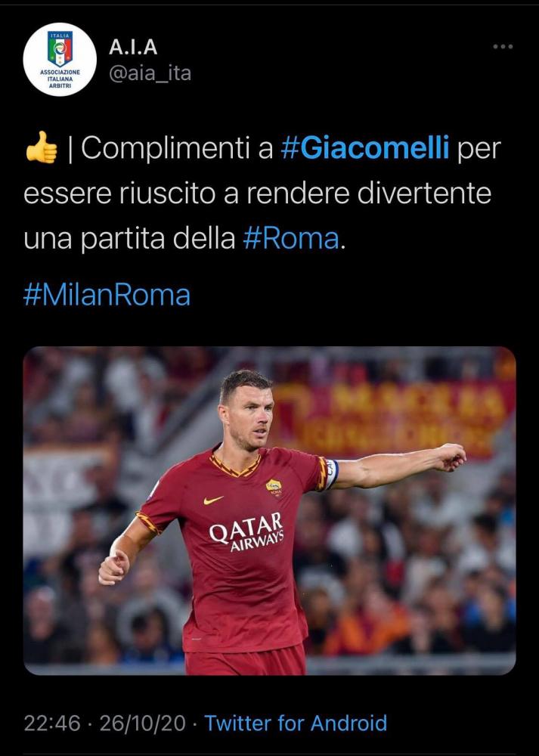539x756 pixels.
Task: Click the thumbs-up emoji in the tweet
Action: point(42,147)
